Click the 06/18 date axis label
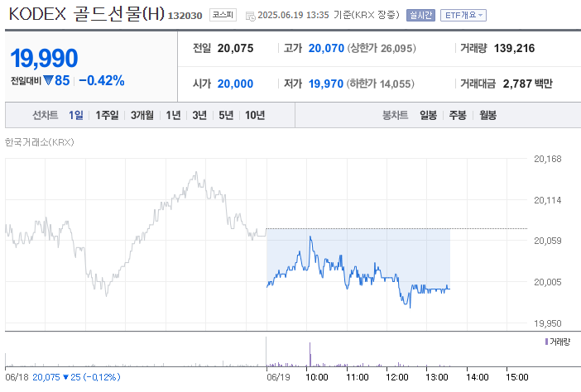581x392 pixels. (x=17, y=377)
